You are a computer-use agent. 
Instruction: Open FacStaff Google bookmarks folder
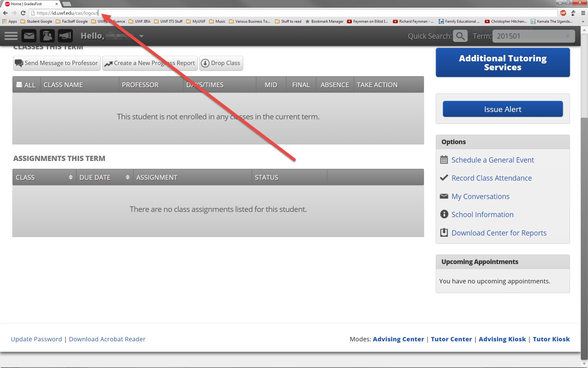72,21
